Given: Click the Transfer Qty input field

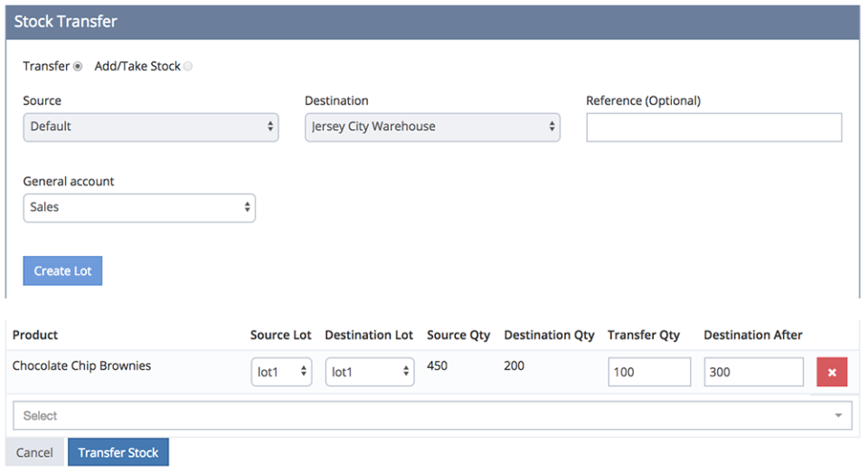Looking at the screenshot, I should click(648, 372).
